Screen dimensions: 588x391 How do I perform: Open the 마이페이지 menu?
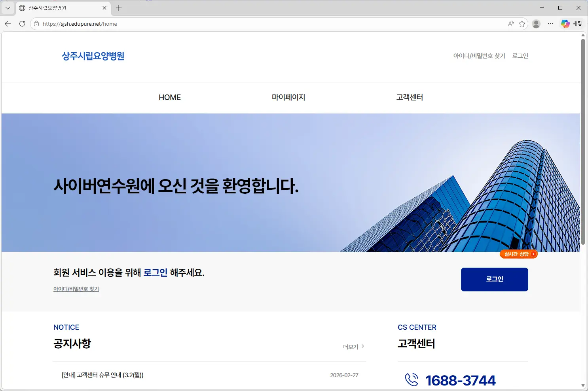[288, 97]
